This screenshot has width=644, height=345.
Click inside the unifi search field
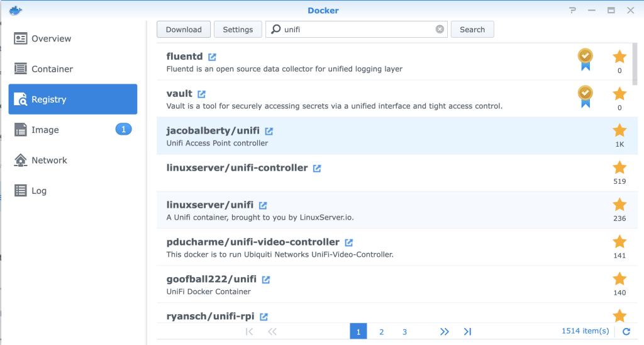[x=355, y=30]
